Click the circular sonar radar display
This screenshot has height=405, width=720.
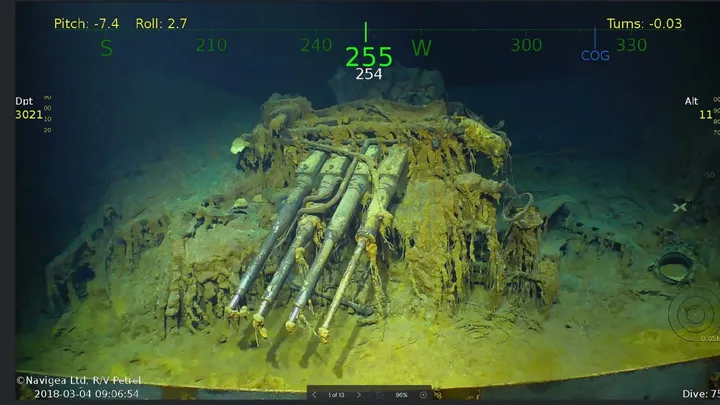click(694, 315)
